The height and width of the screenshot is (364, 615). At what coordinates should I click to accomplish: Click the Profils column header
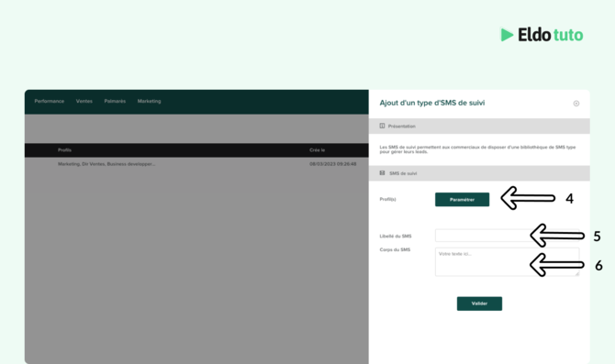click(65, 150)
